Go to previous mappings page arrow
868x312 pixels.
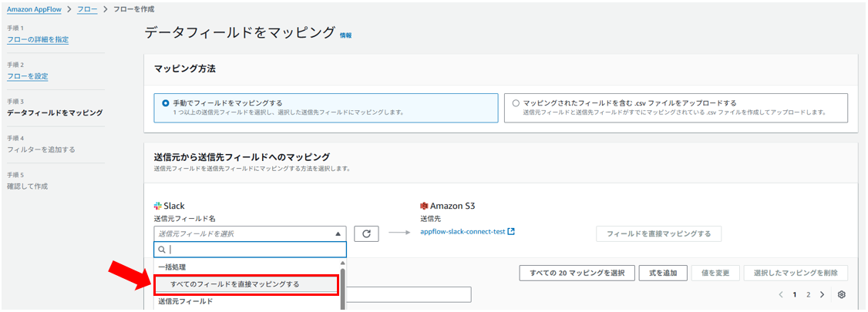(x=781, y=294)
